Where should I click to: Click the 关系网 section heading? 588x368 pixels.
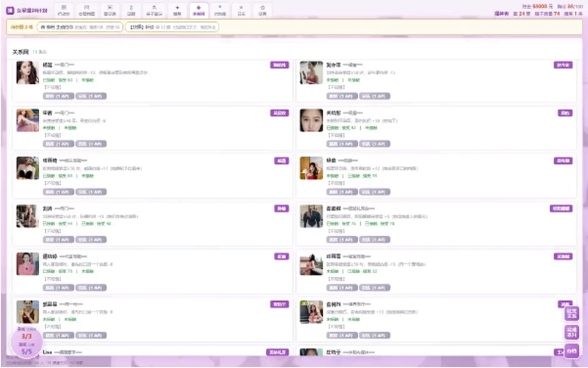(x=21, y=51)
